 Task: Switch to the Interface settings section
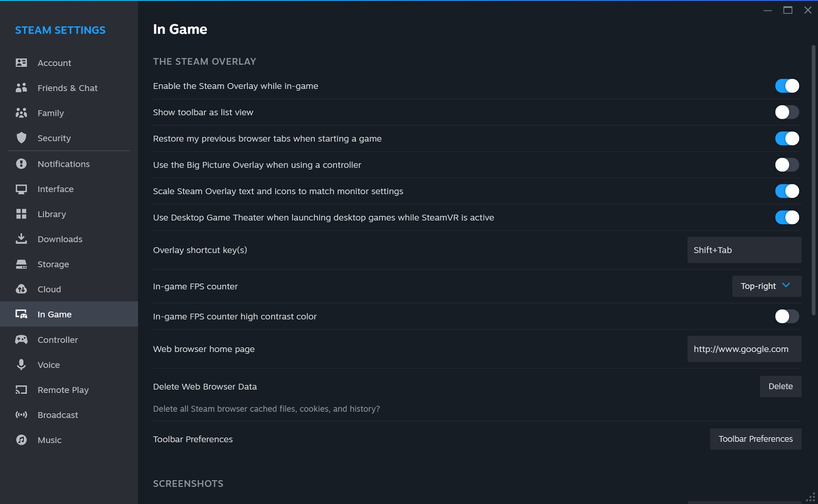click(55, 189)
